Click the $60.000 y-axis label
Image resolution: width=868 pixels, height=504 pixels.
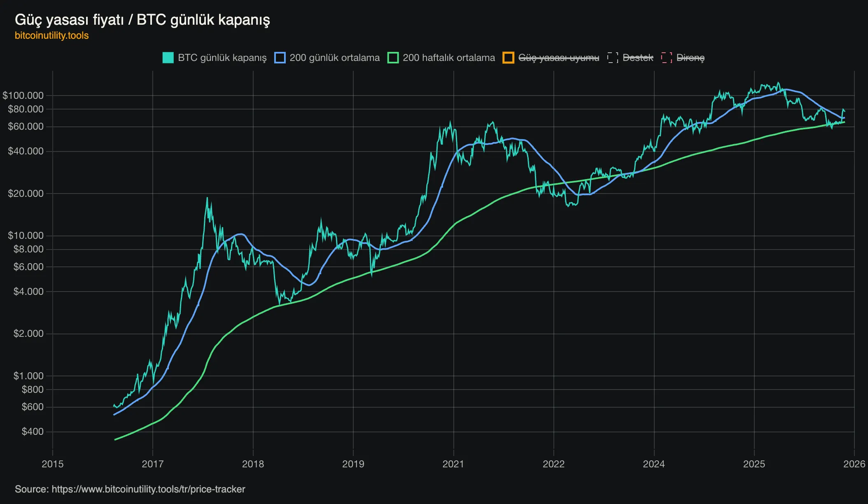coord(26,126)
